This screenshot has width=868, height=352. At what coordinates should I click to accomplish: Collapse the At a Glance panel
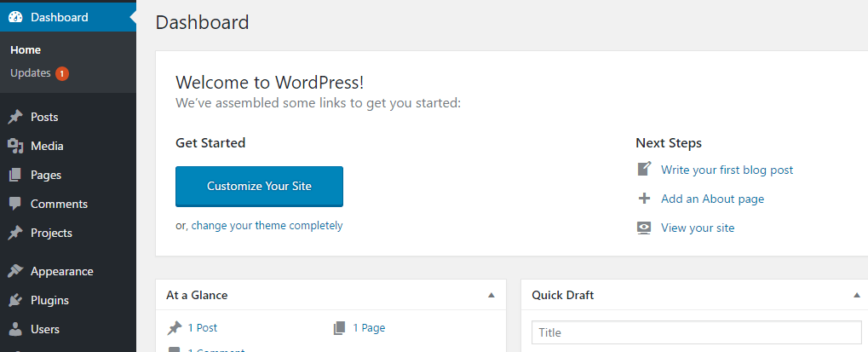point(491,295)
